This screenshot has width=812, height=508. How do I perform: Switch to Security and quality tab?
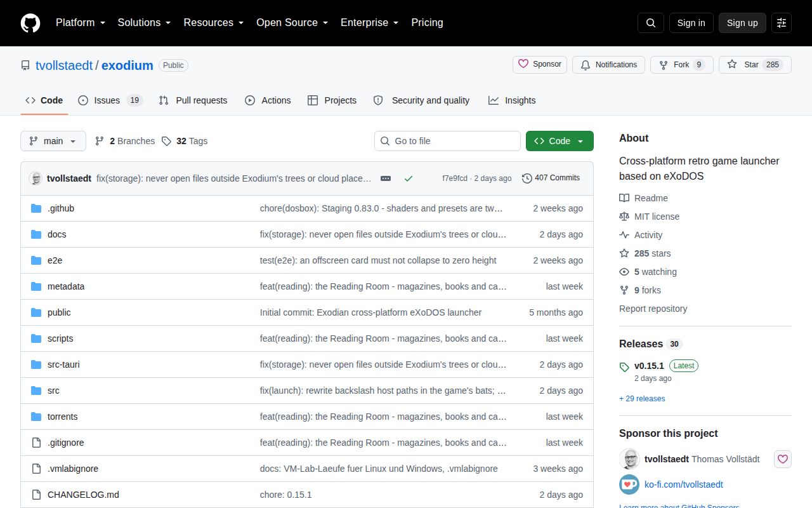[421, 100]
